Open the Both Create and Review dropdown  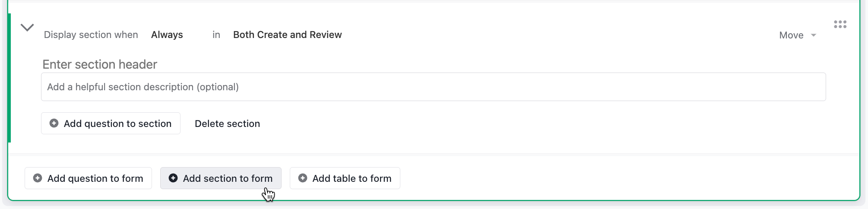pos(288,35)
